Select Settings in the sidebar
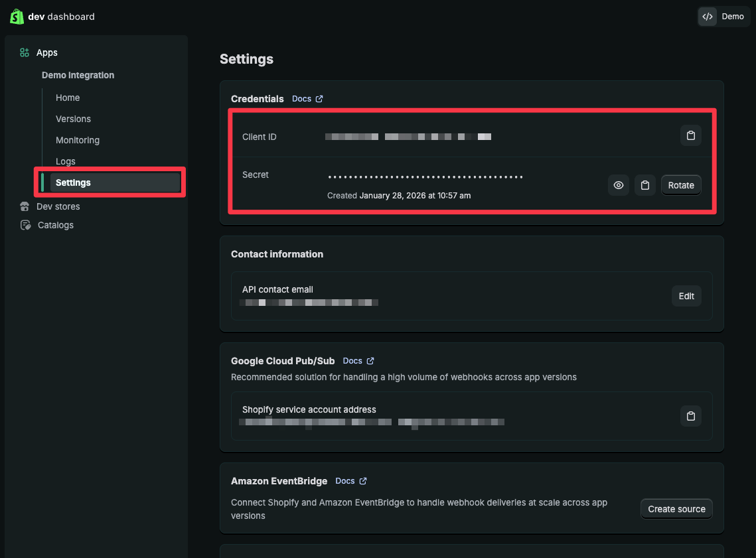756x558 pixels. (115, 182)
